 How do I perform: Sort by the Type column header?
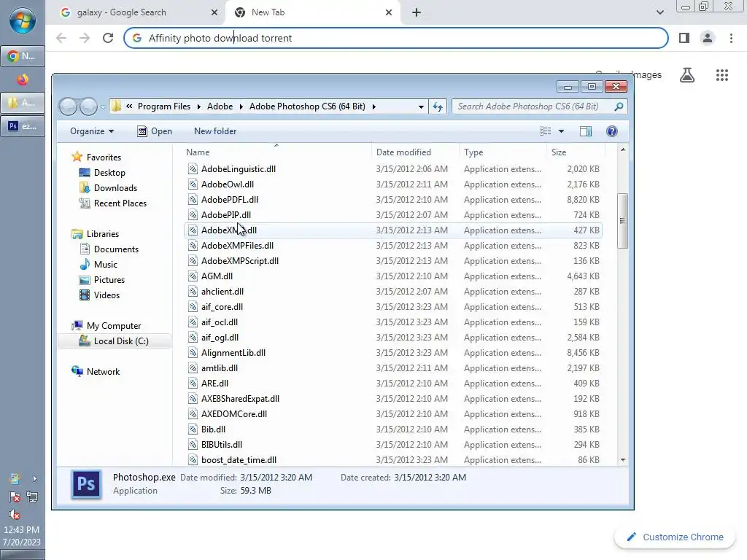(503, 152)
